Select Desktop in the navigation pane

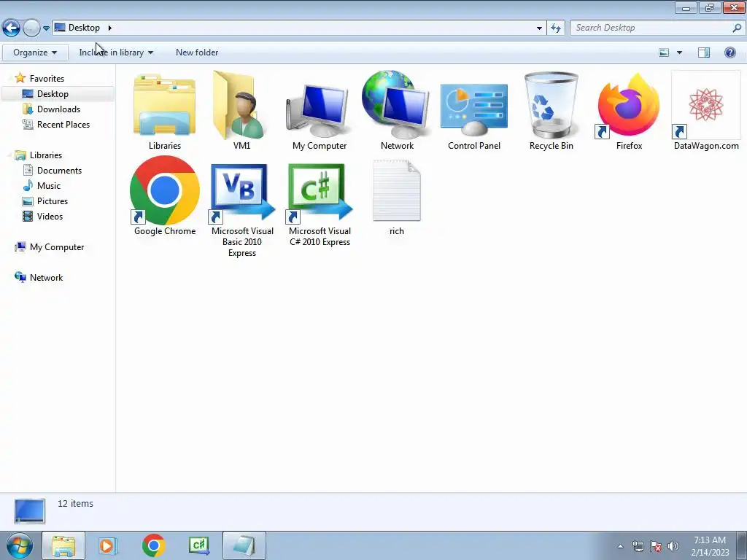[x=58, y=94]
